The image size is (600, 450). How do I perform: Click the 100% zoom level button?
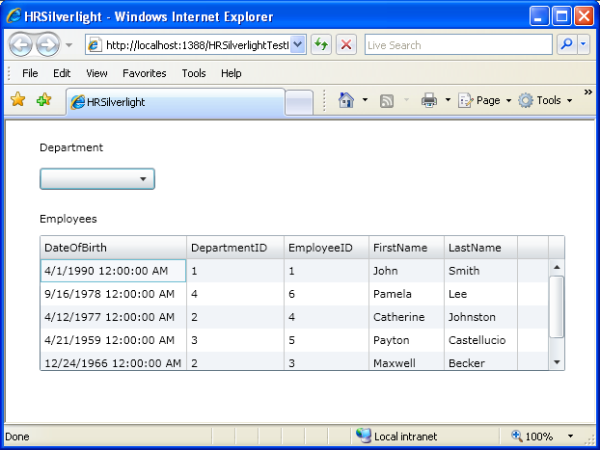point(532,436)
